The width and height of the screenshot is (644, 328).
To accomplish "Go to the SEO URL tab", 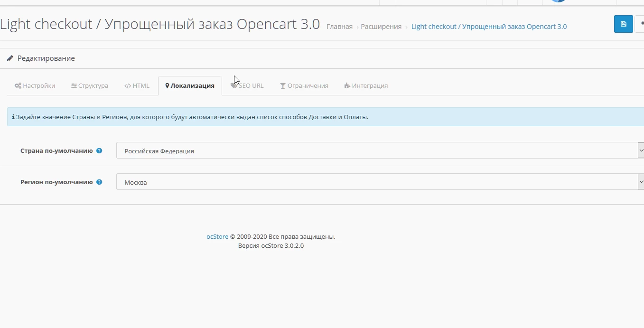I will tap(247, 86).
